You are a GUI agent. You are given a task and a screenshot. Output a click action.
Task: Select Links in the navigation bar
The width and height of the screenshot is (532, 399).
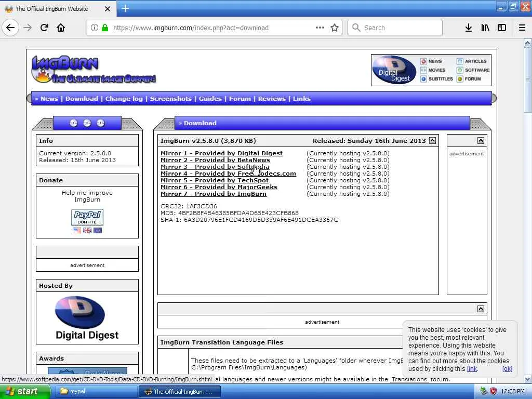pos(302,99)
